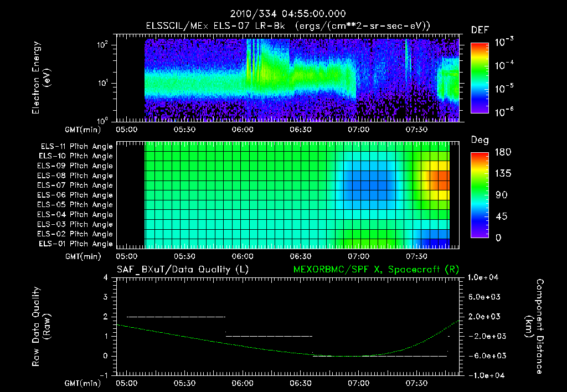Click the Raw Data Quality (Raw) axis title

[41, 327]
